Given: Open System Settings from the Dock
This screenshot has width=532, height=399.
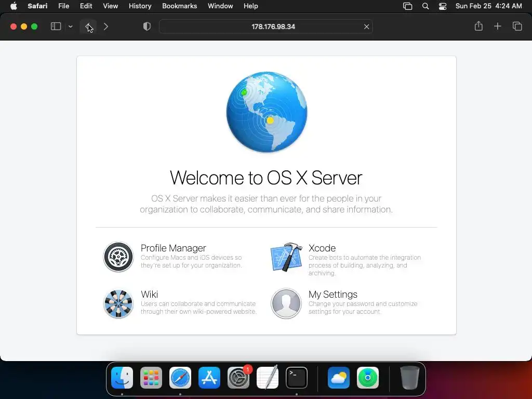Looking at the screenshot, I should (x=238, y=377).
